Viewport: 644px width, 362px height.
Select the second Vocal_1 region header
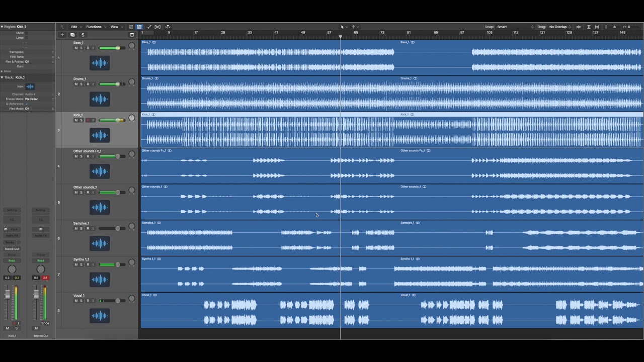(521, 295)
